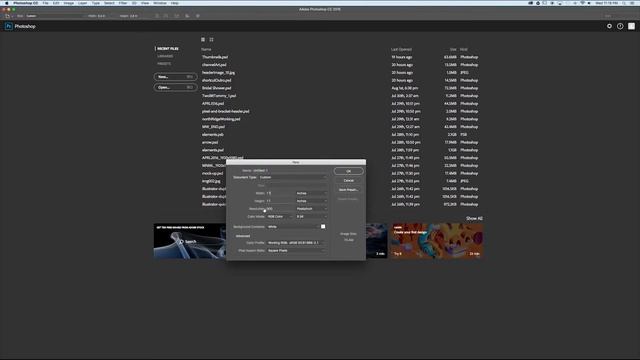Confirm the New dialog with OK

tap(349, 171)
